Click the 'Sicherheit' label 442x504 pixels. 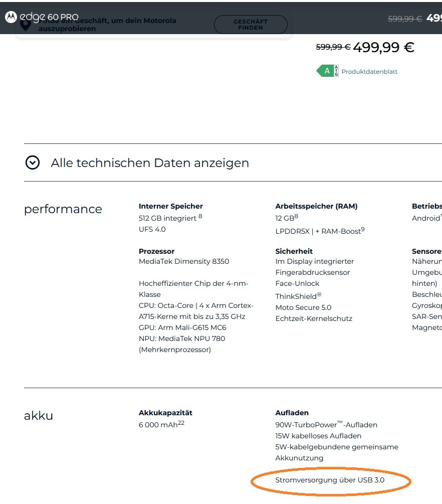[x=294, y=251]
